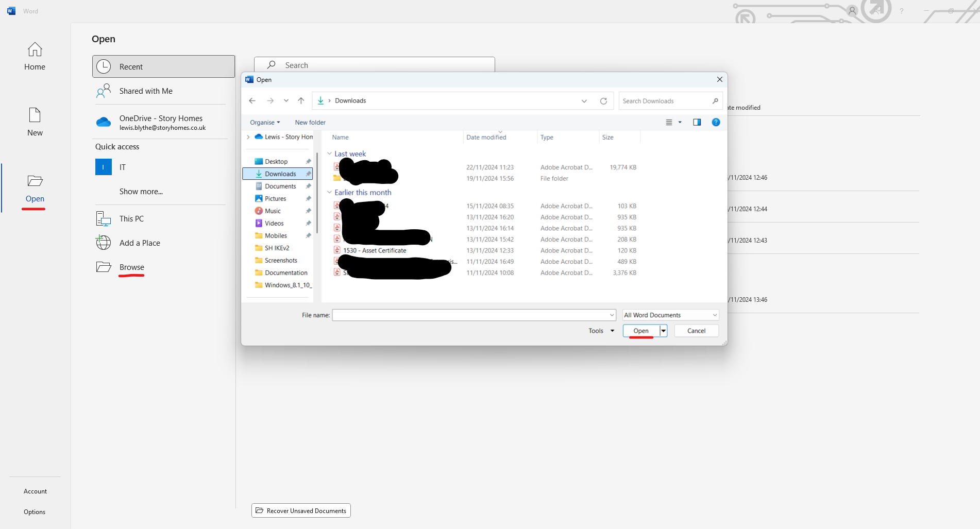Expand Lewis - Story Homes tree node
This screenshot has width=980, height=529.
(248, 137)
